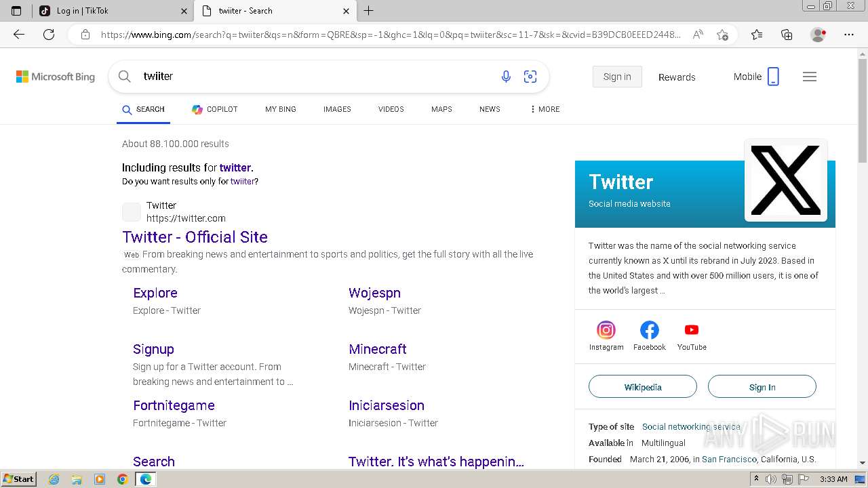Click the site info lock icon
Image resolution: width=868 pixels, height=488 pixels.
tap(85, 35)
